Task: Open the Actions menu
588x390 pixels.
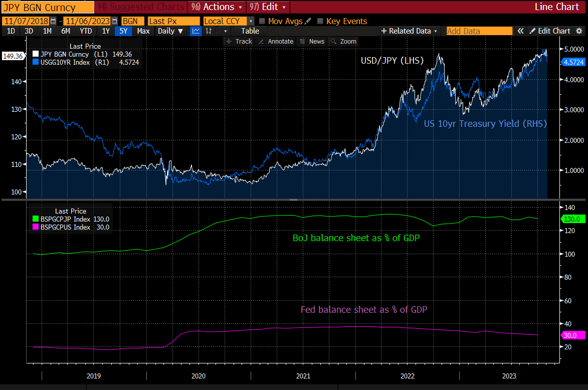Action: click(217, 7)
